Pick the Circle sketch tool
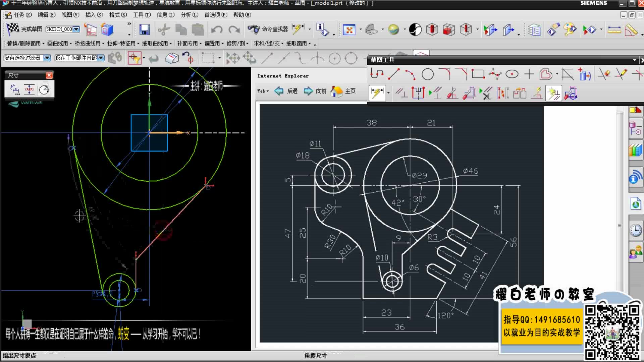The image size is (644, 362). click(x=427, y=74)
